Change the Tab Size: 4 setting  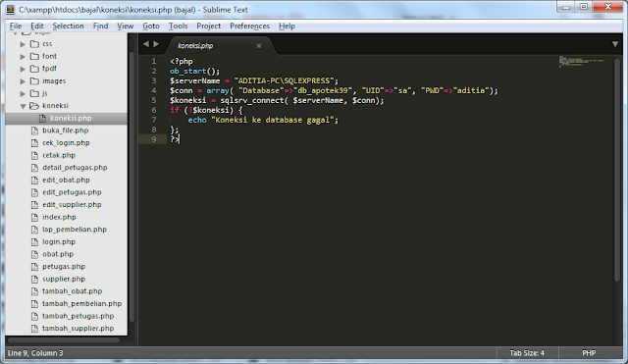527,353
